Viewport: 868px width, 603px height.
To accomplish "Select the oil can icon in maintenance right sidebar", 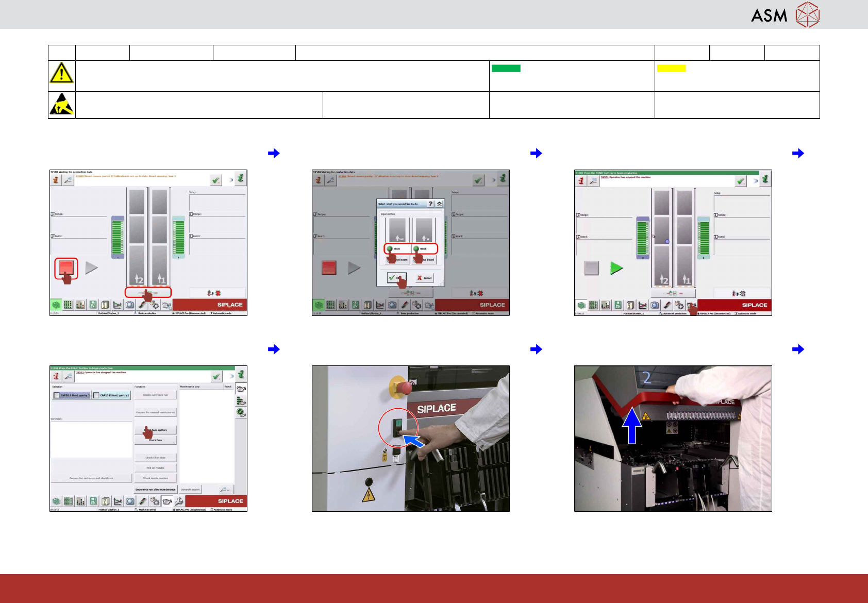I will 241,389.
